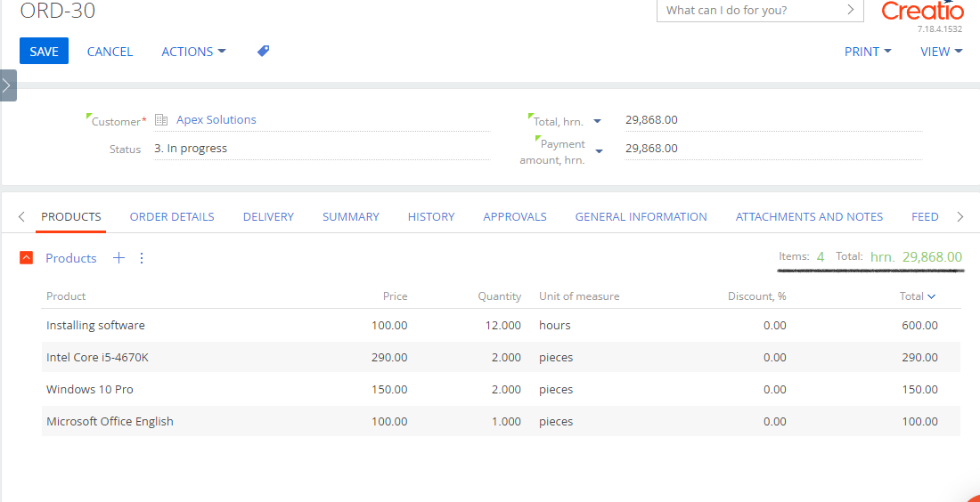Click the hrn. 29,868.00 summary total
Image resolution: width=980 pixels, height=502 pixels.
coord(916,256)
